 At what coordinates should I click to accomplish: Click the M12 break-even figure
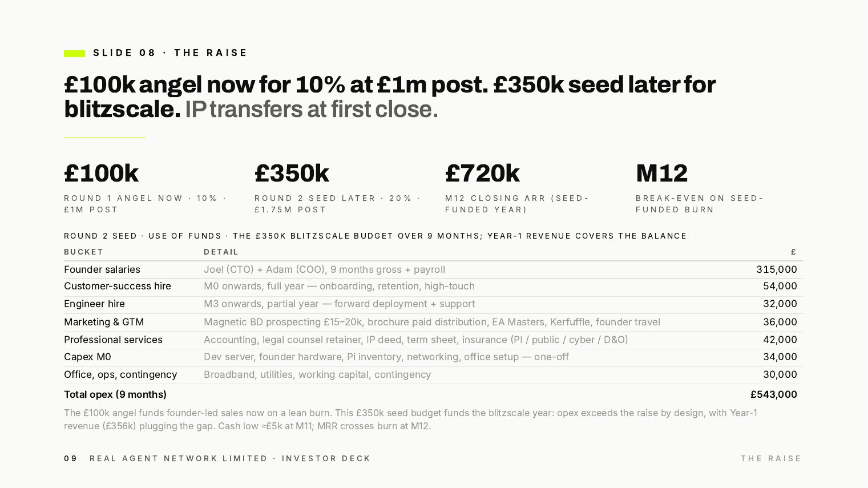point(661,173)
